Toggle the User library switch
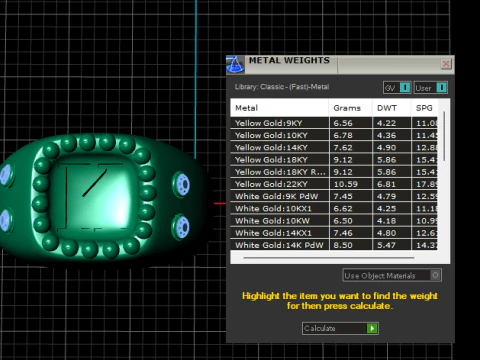This screenshot has height=360, width=480. [430, 88]
